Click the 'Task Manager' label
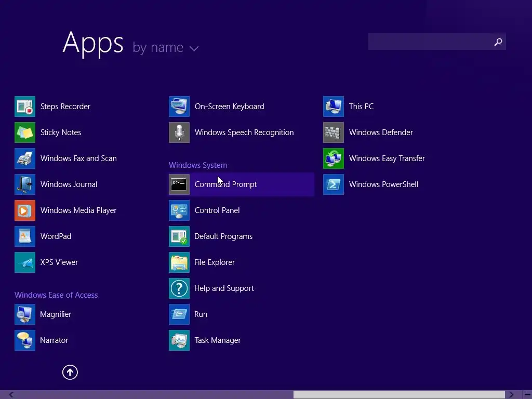 point(218,340)
